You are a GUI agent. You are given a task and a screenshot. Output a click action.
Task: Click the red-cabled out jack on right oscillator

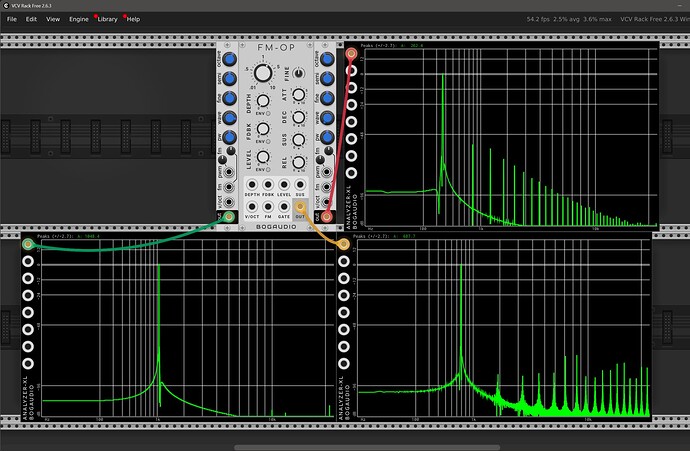[327, 216]
